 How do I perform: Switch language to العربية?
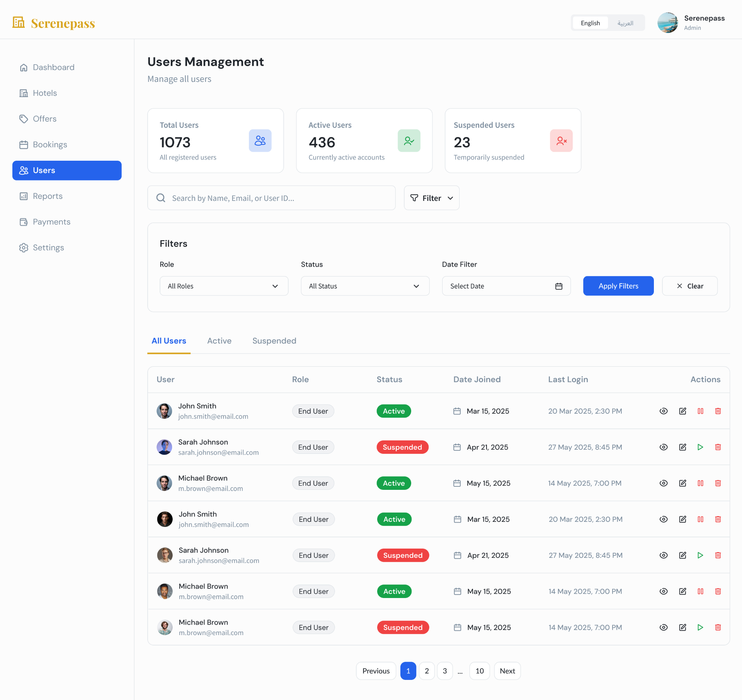(x=625, y=23)
